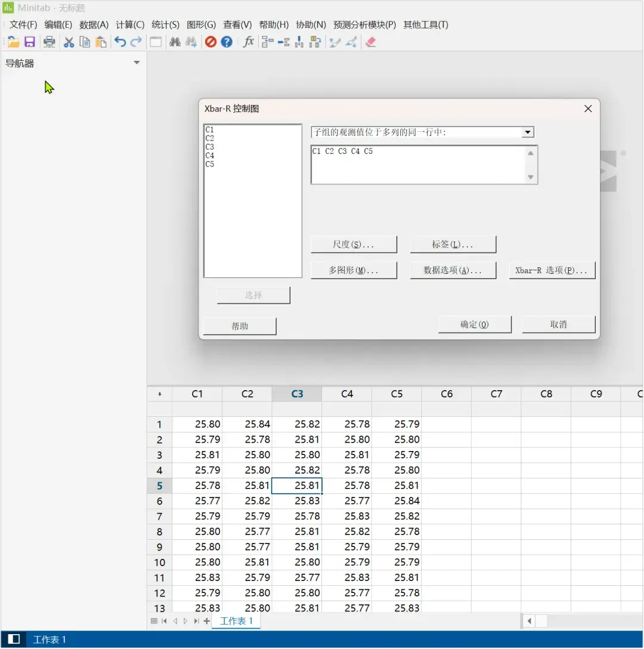Click the move columns toolbar icon
This screenshot has width=644, height=649.
click(315, 42)
